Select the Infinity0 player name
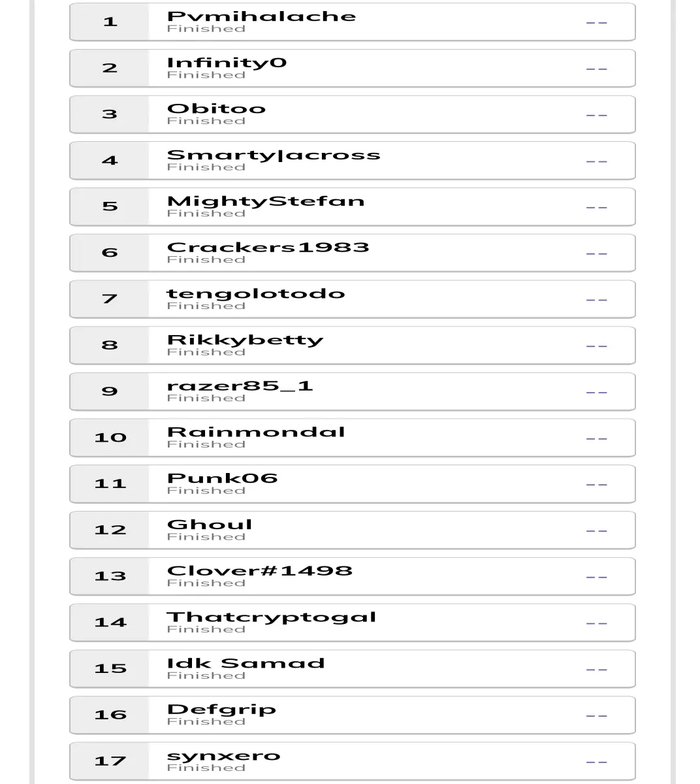 (x=227, y=63)
